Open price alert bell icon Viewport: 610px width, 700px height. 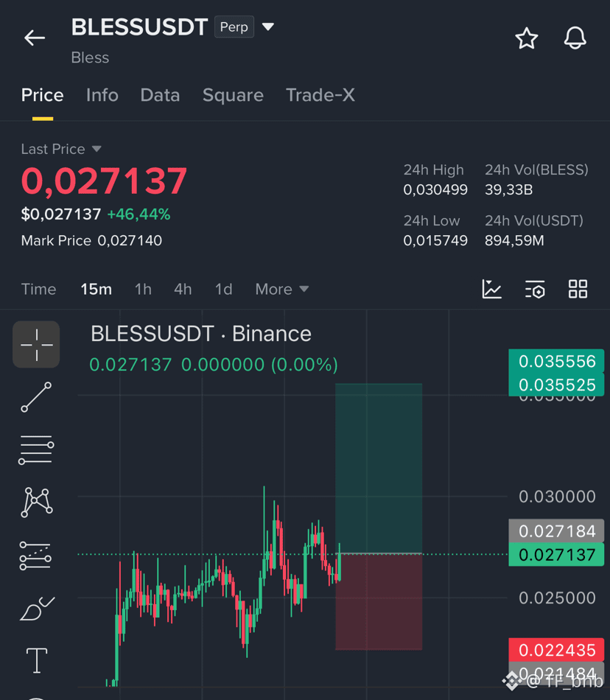(x=575, y=38)
